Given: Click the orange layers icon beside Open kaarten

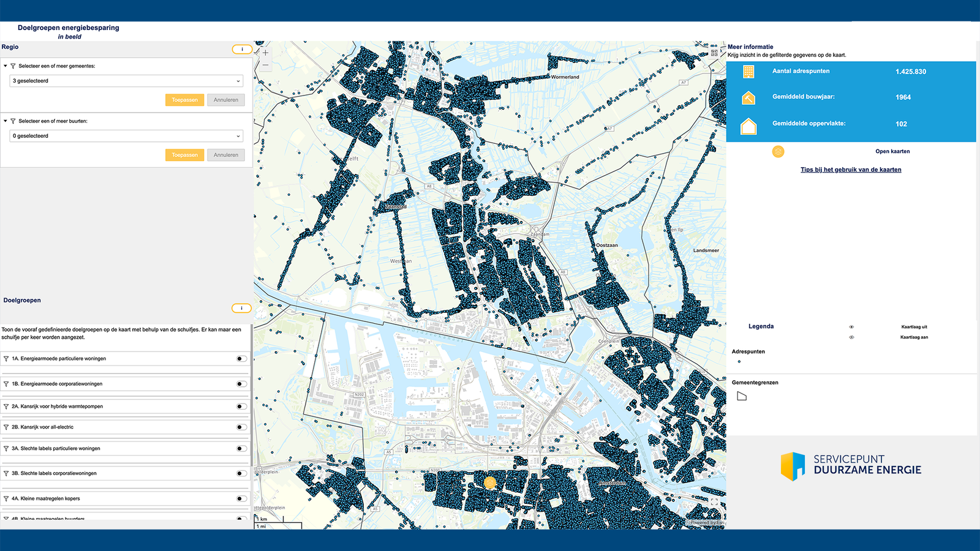Looking at the screenshot, I should (x=778, y=151).
